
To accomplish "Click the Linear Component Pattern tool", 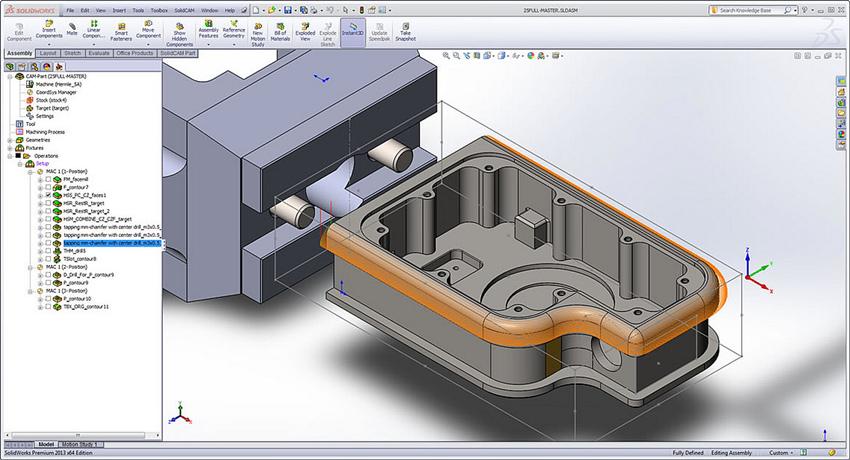I will (x=94, y=30).
